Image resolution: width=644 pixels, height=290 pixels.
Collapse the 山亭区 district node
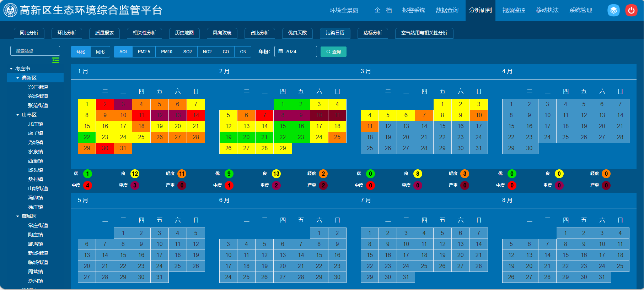18,115
